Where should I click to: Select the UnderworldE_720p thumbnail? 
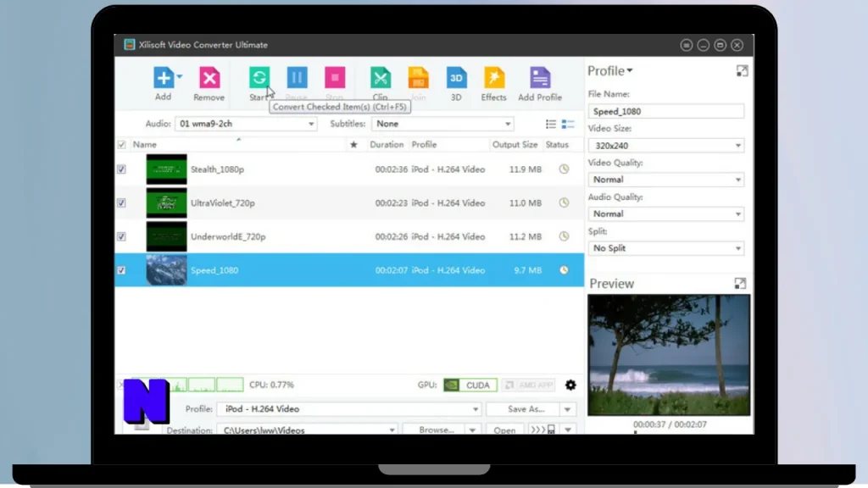coord(167,237)
